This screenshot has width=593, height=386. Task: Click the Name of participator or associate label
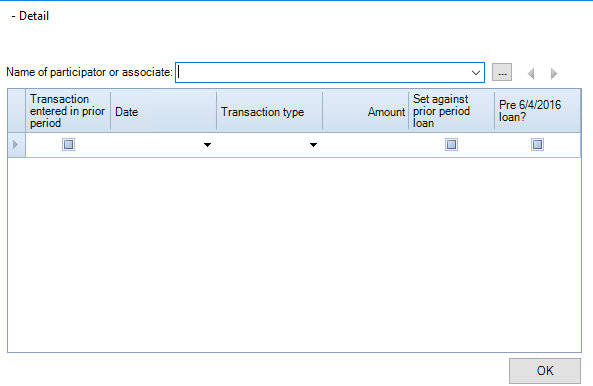tap(89, 72)
